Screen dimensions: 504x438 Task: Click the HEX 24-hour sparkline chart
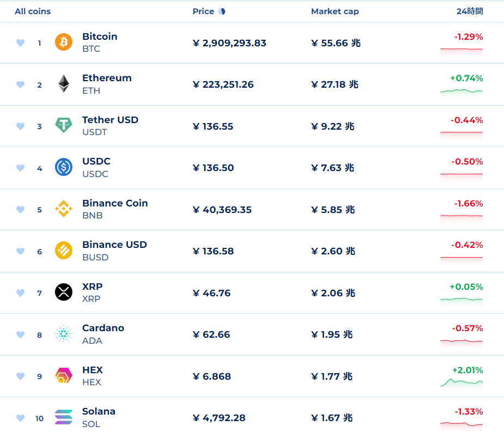(461, 382)
